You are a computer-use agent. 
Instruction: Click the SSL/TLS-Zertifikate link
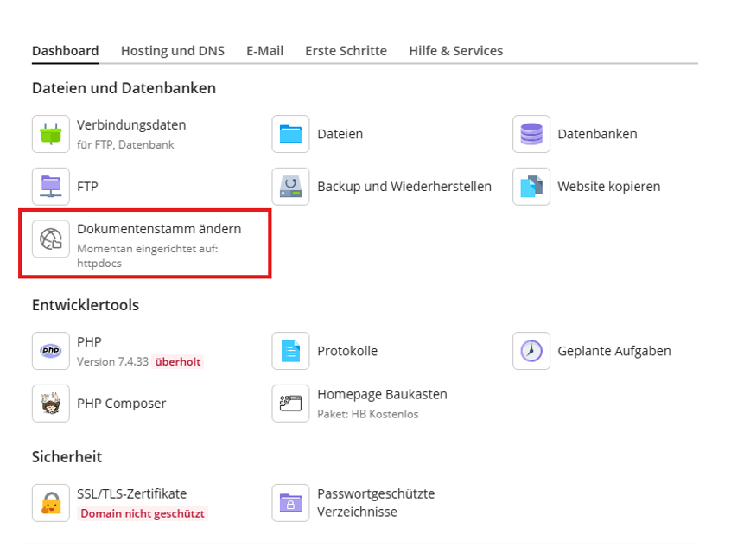tap(132, 494)
